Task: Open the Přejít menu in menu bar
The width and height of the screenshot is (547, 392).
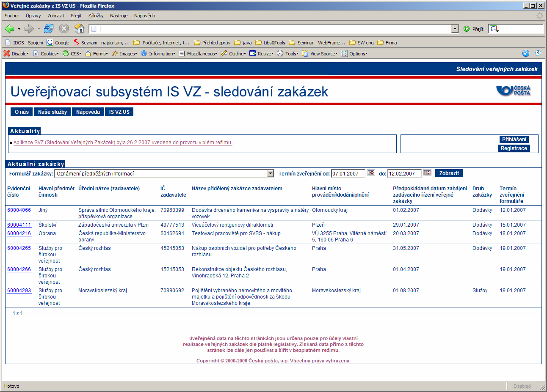Action: click(76, 16)
